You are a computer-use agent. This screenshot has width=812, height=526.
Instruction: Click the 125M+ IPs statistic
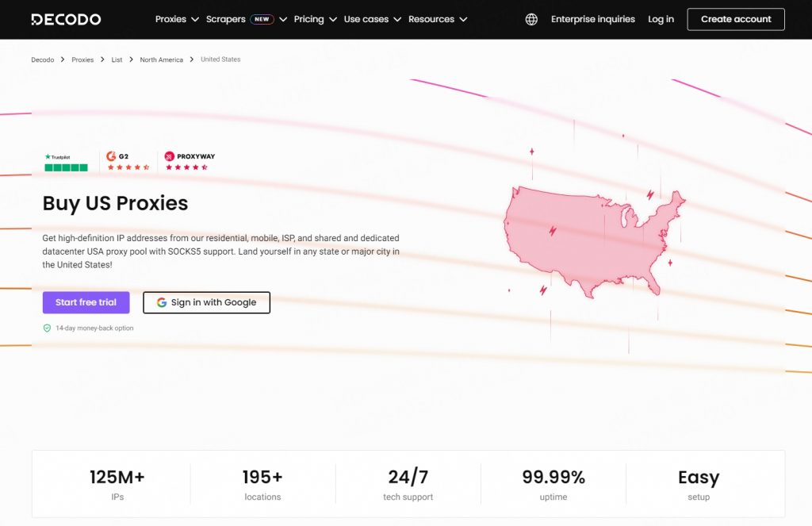tap(117, 484)
